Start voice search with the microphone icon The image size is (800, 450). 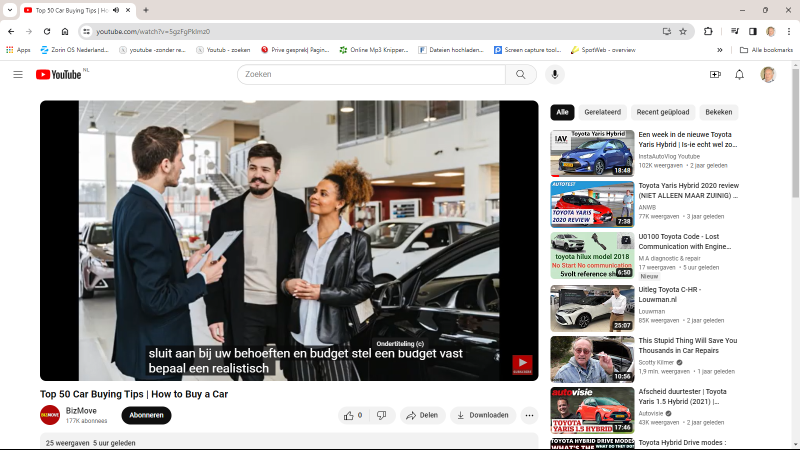pos(553,75)
